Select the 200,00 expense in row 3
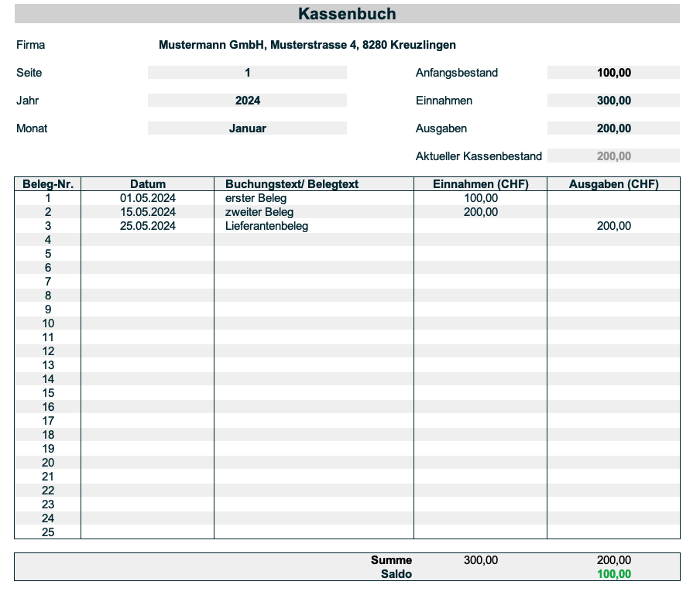This screenshot has width=700, height=595. click(613, 226)
